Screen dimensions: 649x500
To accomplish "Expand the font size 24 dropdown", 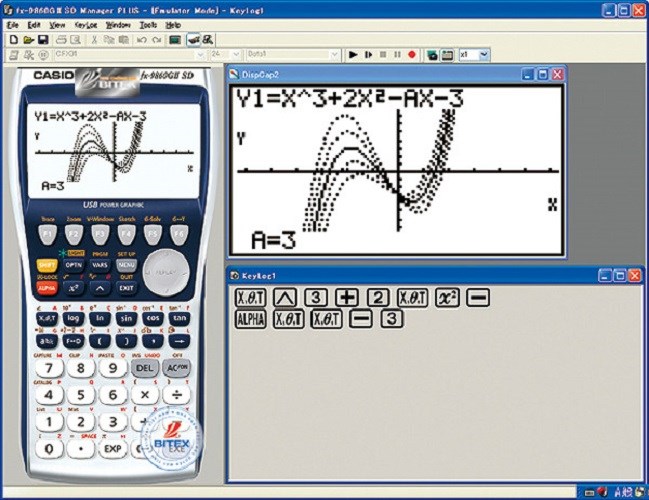I will coord(235,55).
